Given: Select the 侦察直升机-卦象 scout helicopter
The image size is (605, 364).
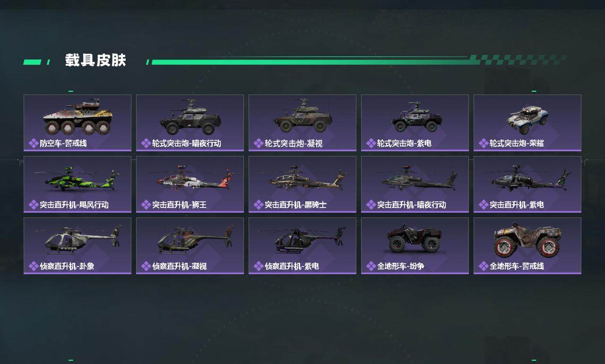Looking at the screenshot, I should click(78, 246).
